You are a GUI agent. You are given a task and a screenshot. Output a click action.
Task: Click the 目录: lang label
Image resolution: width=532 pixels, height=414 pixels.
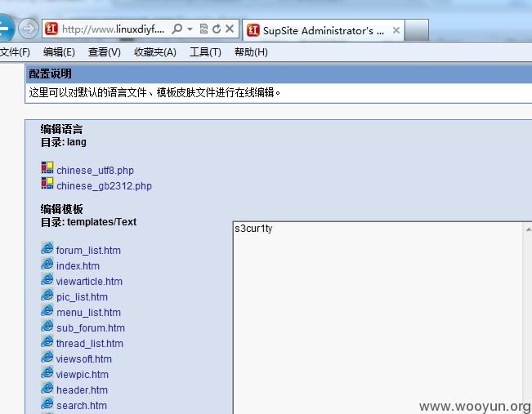64,142
